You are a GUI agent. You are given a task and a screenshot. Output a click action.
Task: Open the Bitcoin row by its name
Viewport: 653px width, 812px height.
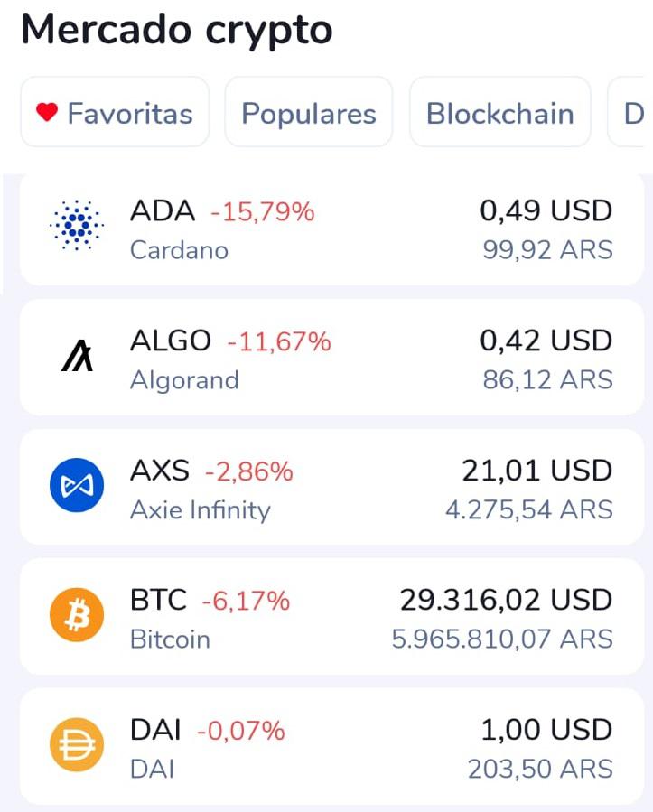pos(170,639)
